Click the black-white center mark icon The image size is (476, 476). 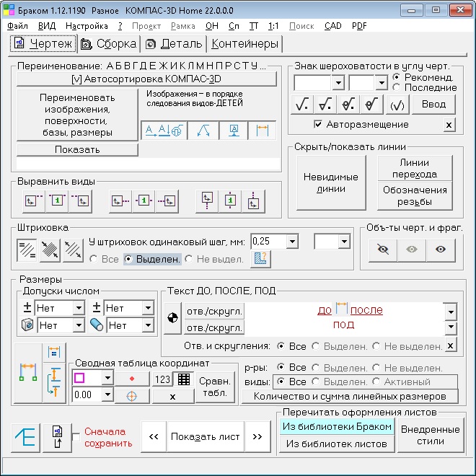[172, 318]
